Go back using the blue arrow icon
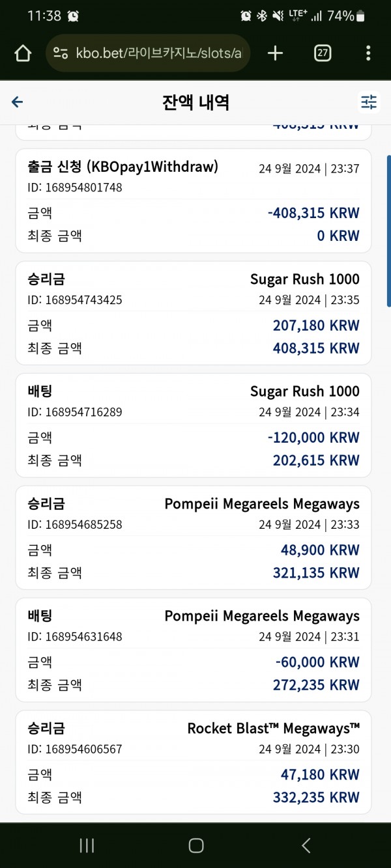This screenshot has width=391, height=868. click(x=18, y=102)
